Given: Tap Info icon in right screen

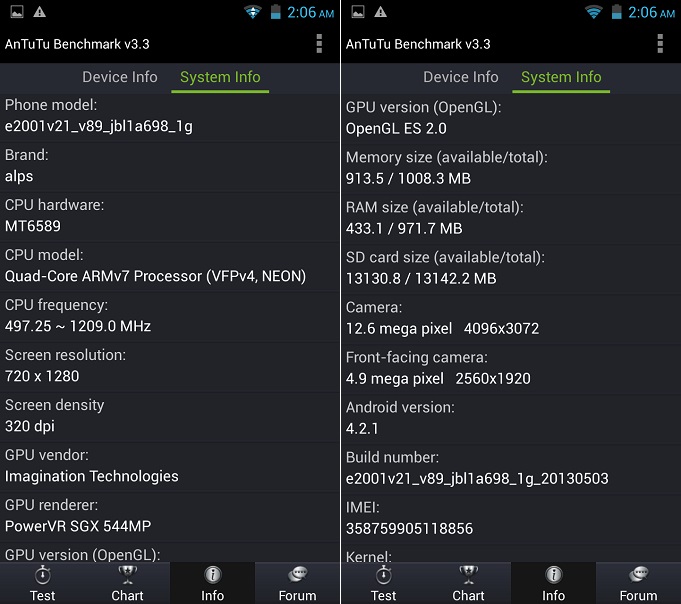Looking at the screenshot, I should (553, 575).
